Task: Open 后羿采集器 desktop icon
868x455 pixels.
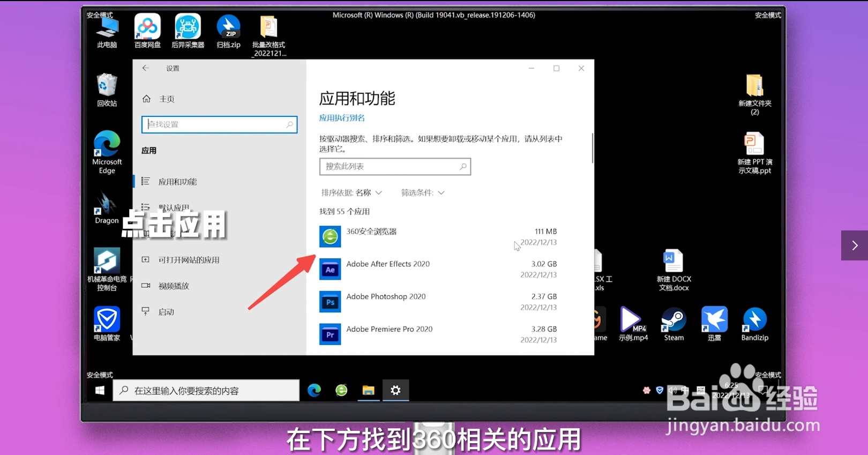Action: [188, 32]
